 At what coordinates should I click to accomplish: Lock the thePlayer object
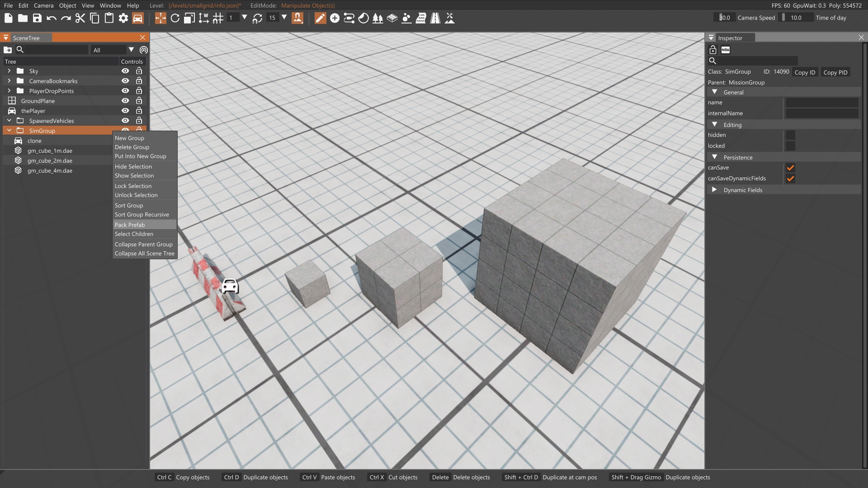pyautogui.click(x=139, y=111)
